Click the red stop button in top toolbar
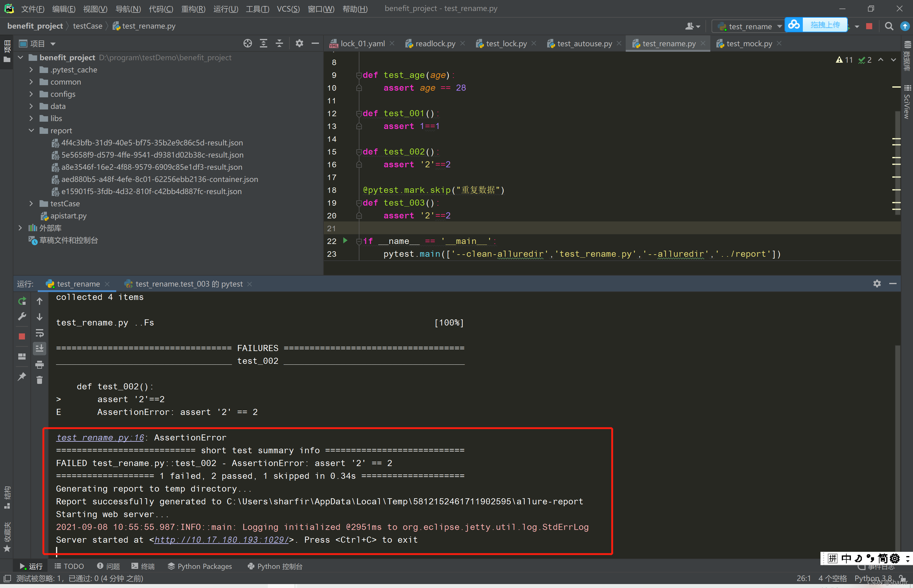This screenshot has height=588, width=913. (869, 26)
